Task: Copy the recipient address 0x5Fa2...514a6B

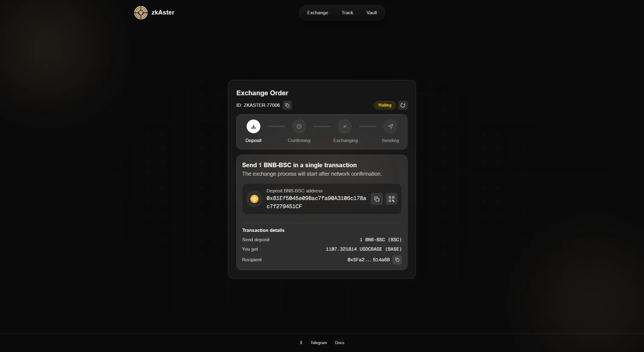Action: click(397, 260)
